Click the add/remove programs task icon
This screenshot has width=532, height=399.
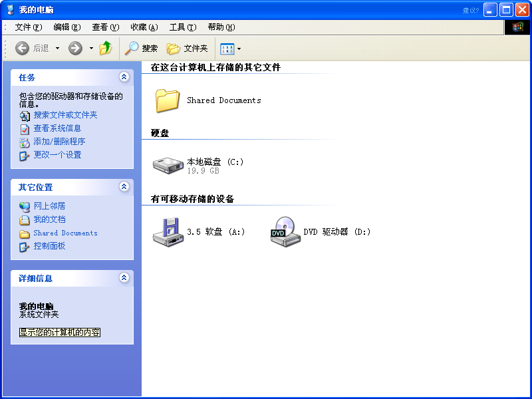(x=25, y=142)
